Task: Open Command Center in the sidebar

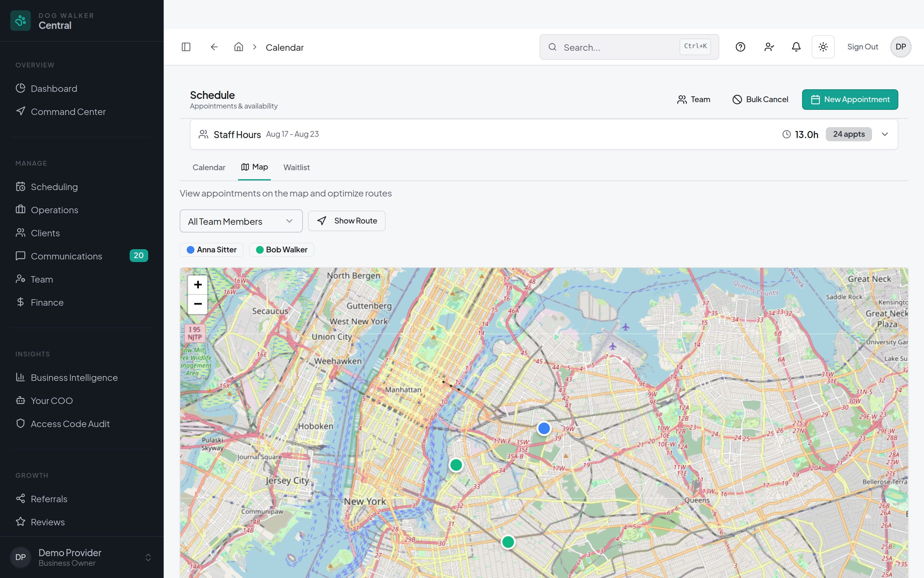Action: [82, 112]
